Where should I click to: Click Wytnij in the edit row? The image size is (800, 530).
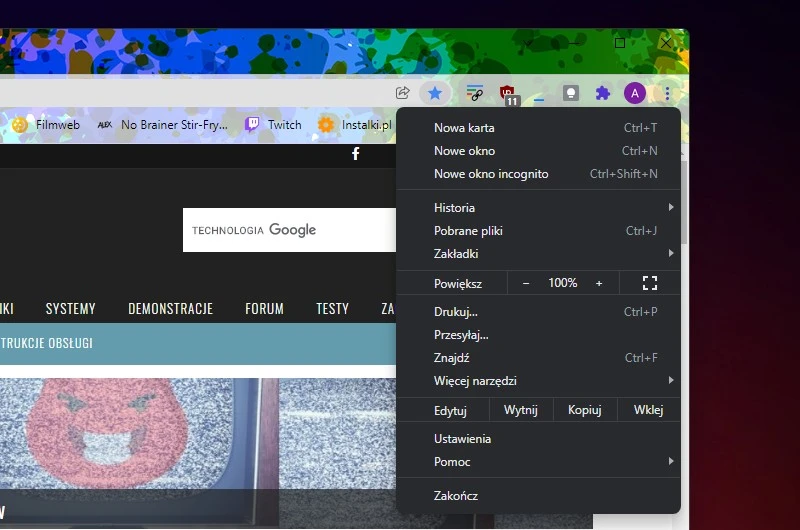pyautogui.click(x=521, y=410)
